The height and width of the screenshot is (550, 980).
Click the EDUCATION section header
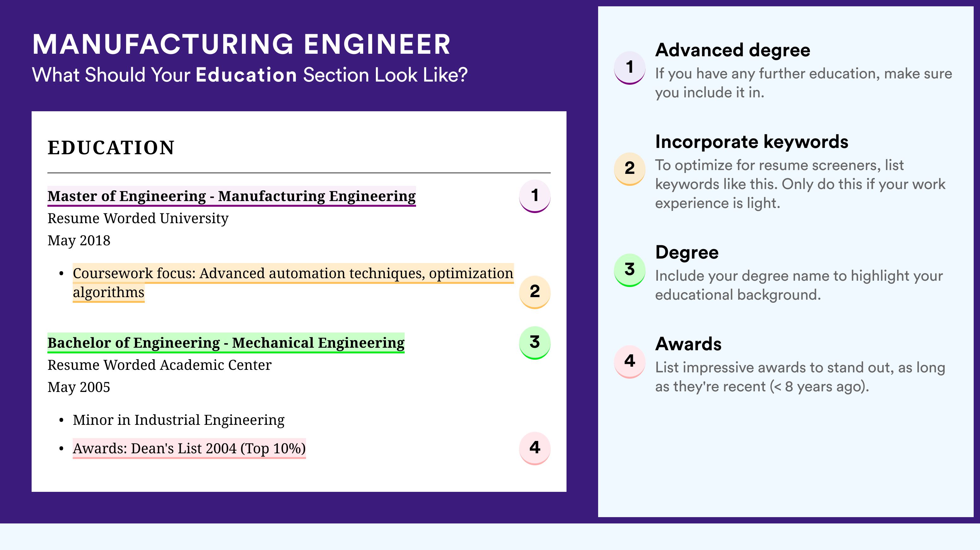[x=111, y=148]
